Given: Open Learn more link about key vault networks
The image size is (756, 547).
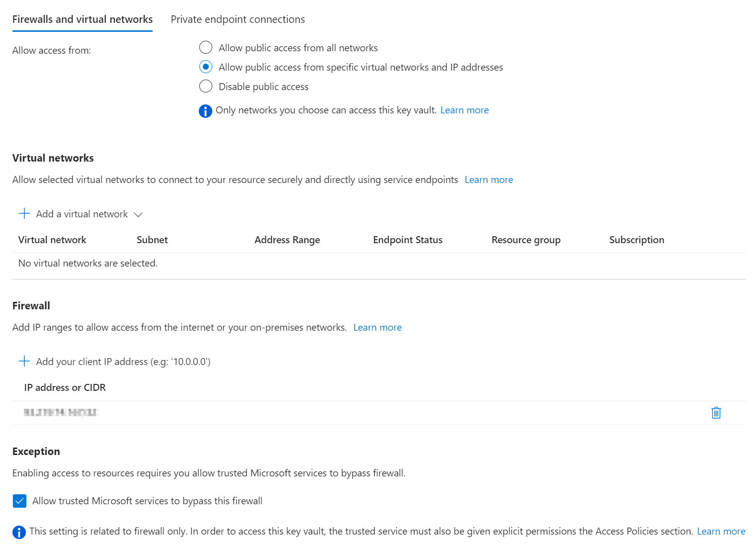Looking at the screenshot, I should pos(464,110).
